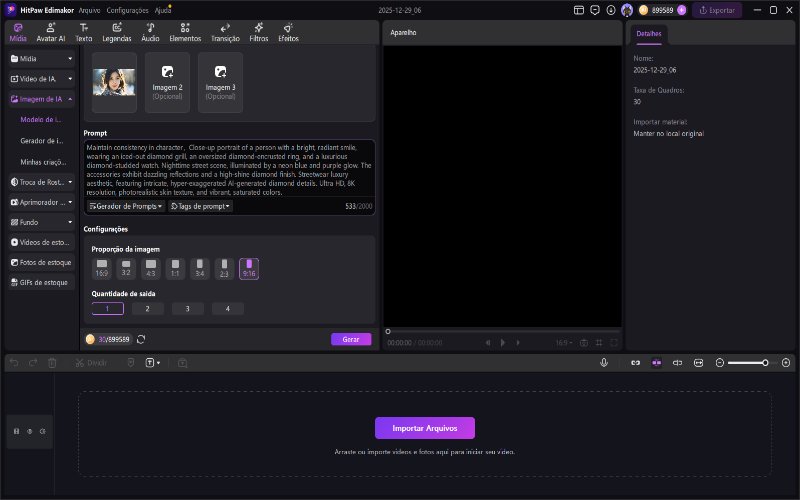Toggle the purple magnetic track icon
Viewport: 800px width, 500px height.
click(657, 363)
